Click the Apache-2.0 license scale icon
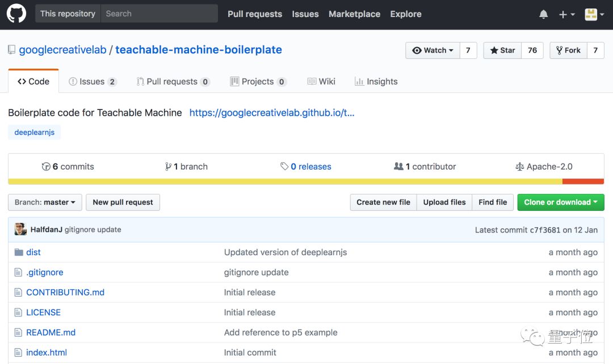The height and width of the screenshot is (364, 613). point(519,167)
